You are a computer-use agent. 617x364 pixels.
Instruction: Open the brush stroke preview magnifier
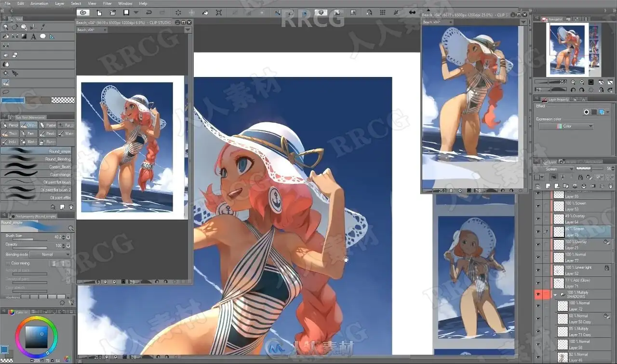tap(71, 228)
